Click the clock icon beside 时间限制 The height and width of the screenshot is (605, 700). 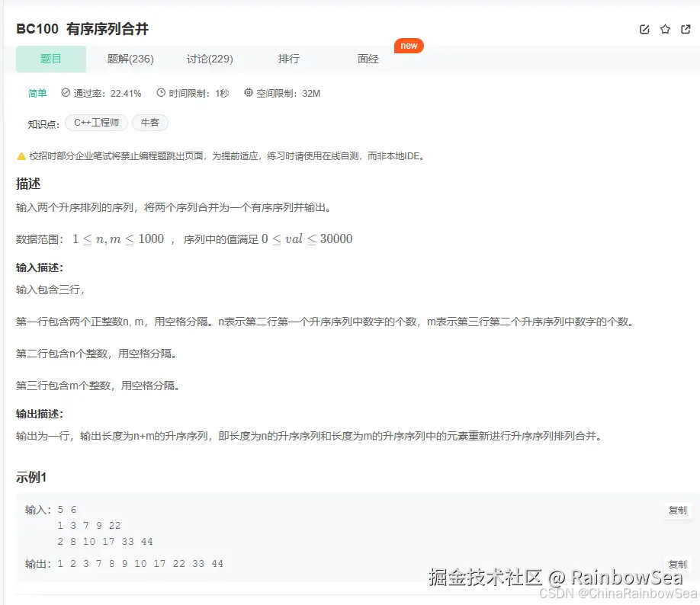pos(160,94)
